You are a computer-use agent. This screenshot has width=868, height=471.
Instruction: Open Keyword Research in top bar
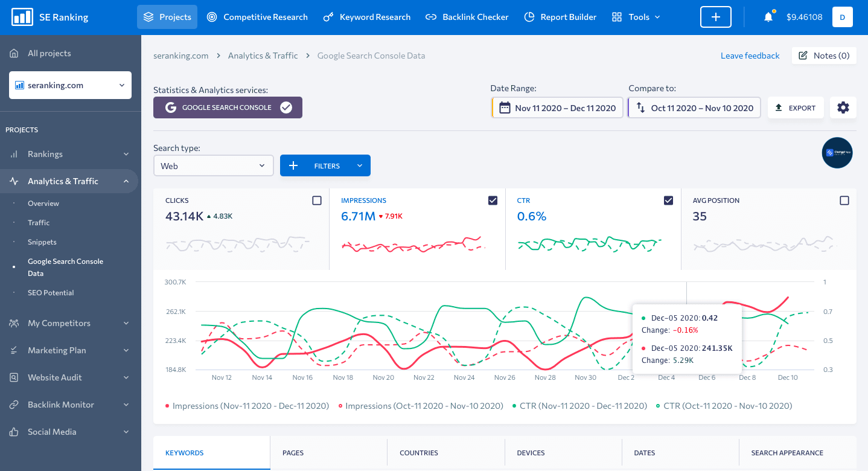367,17
